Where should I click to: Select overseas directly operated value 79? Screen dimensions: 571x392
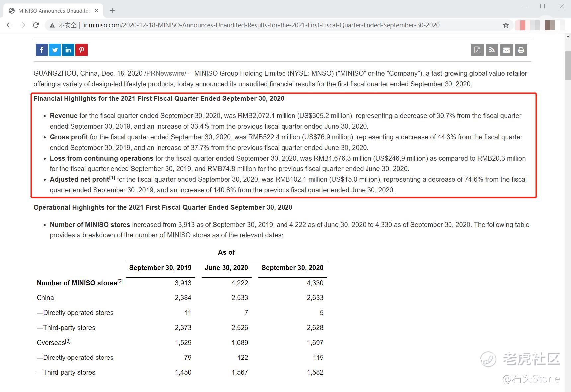click(188, 358)
